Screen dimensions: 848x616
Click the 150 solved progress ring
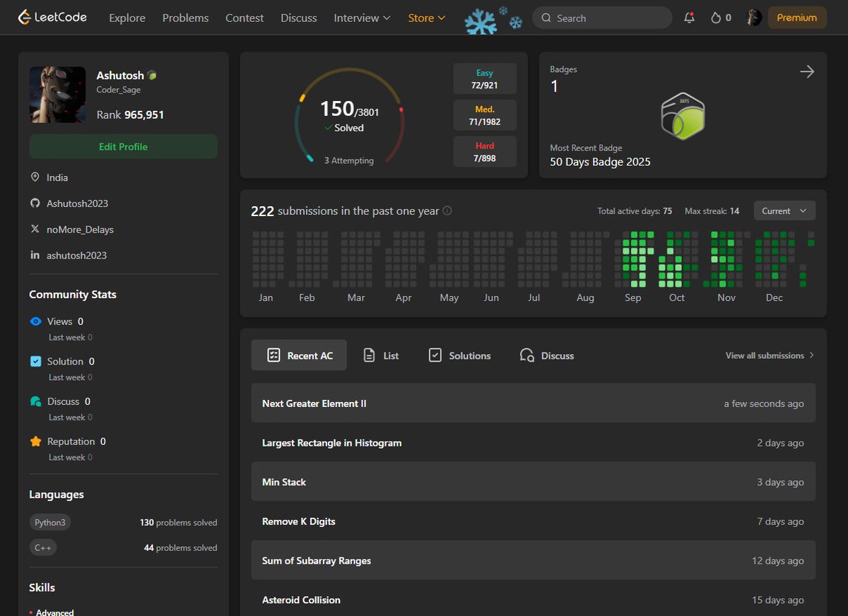point(349,117)
